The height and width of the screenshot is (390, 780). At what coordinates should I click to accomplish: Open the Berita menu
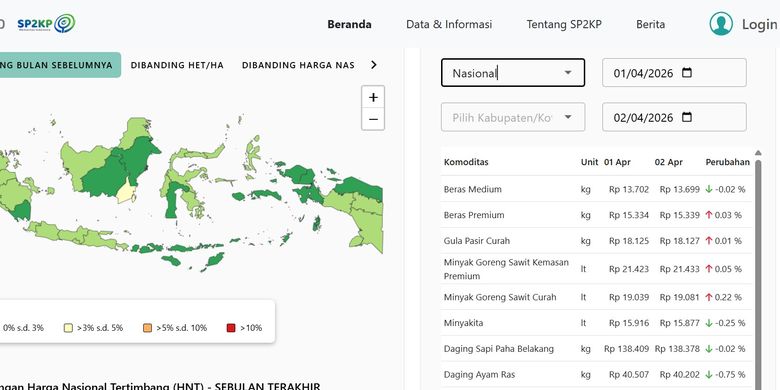pyautogui.click(x=650, y=24)
